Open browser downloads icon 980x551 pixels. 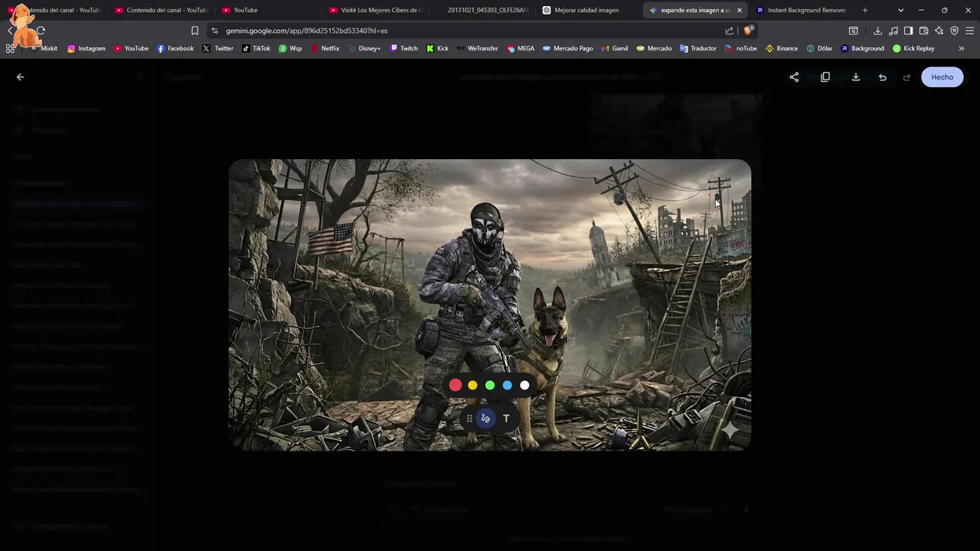click(877, 31)
